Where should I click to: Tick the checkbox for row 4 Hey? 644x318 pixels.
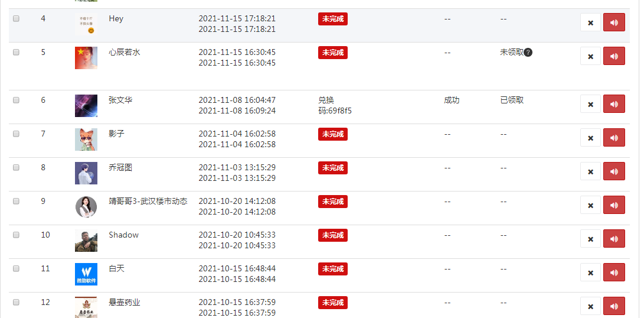coord(16,18)
